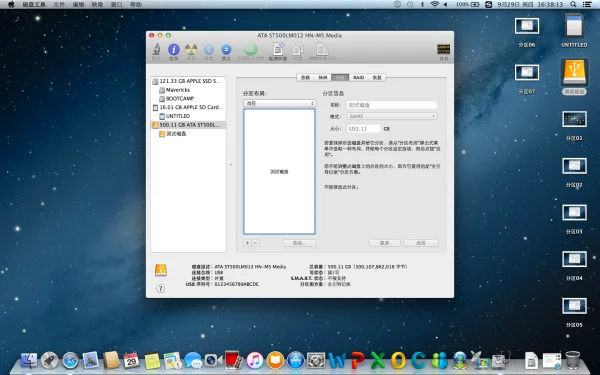This screenshot has height=375, width=600.
Task: Switch to the 急救 (First Aid) tab
Action: (x=305, y=78)
